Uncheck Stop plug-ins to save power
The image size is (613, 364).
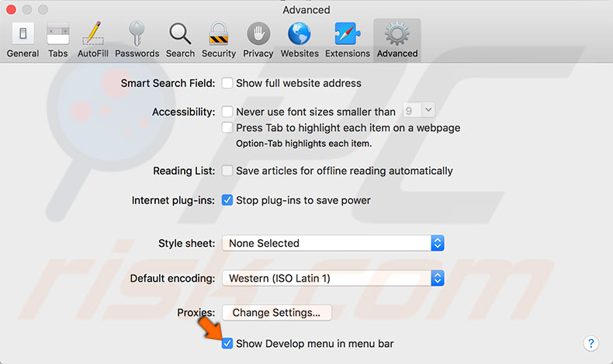(x=227, y=199)
